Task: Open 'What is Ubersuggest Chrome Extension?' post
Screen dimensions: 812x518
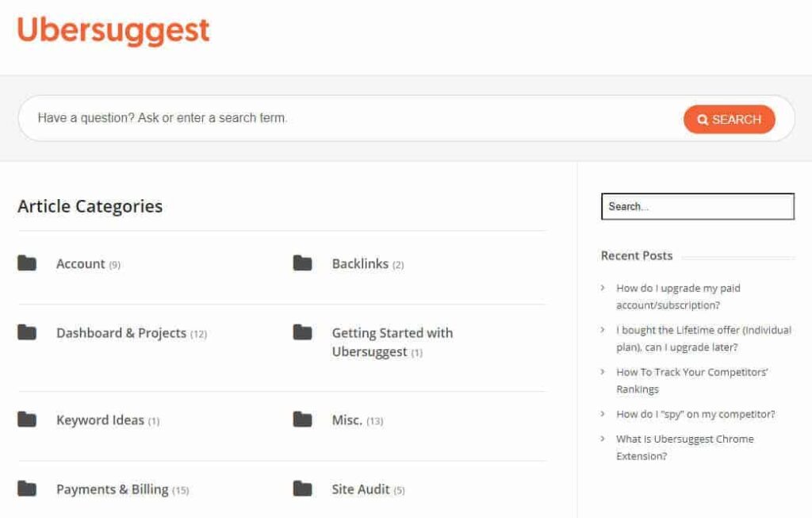Action: (x=684, y=447)
